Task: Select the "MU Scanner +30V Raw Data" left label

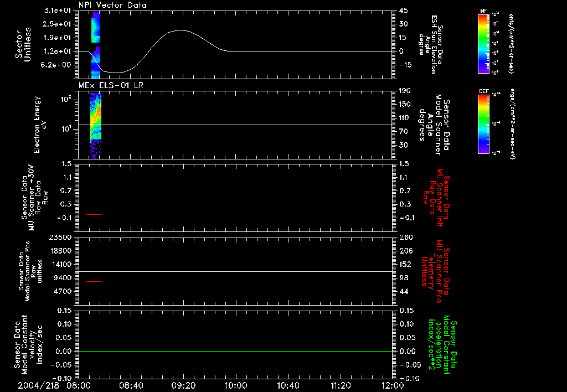Action: 34,198
